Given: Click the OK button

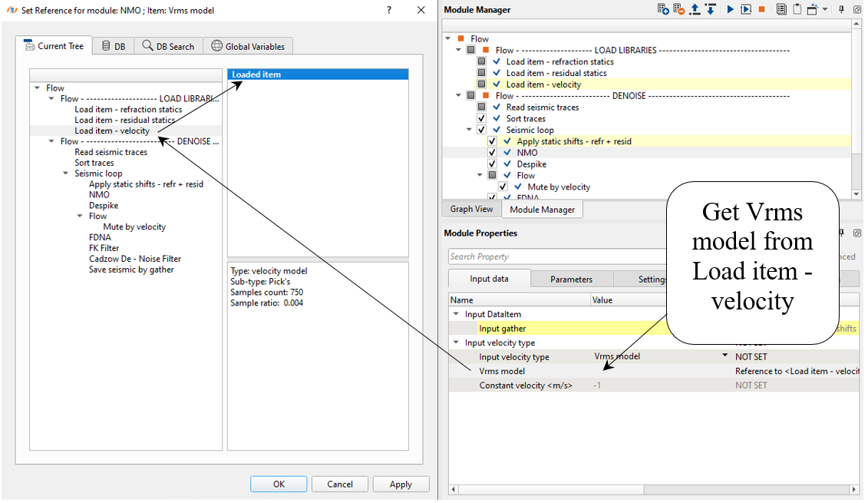Looking at the screenshot, I should 279,485.
